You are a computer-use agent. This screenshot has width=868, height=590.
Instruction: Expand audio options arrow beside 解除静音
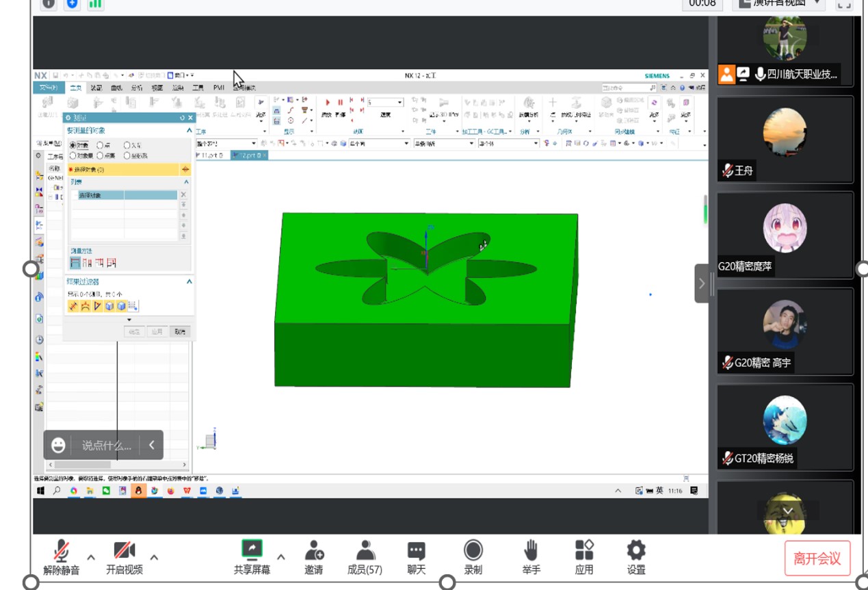[x=91, y=556]
